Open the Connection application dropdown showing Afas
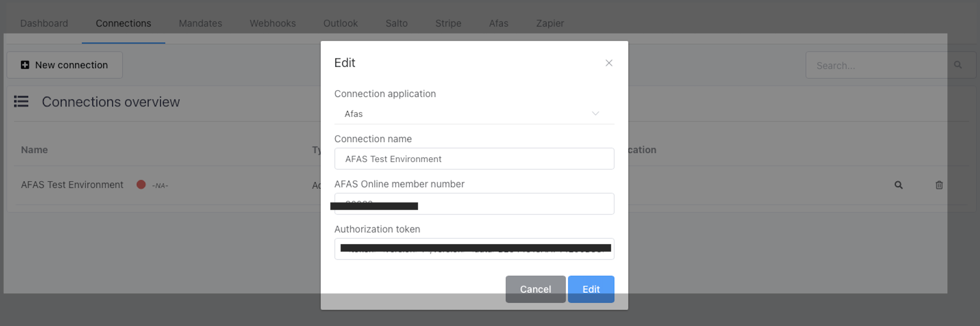 coord(474,113)
